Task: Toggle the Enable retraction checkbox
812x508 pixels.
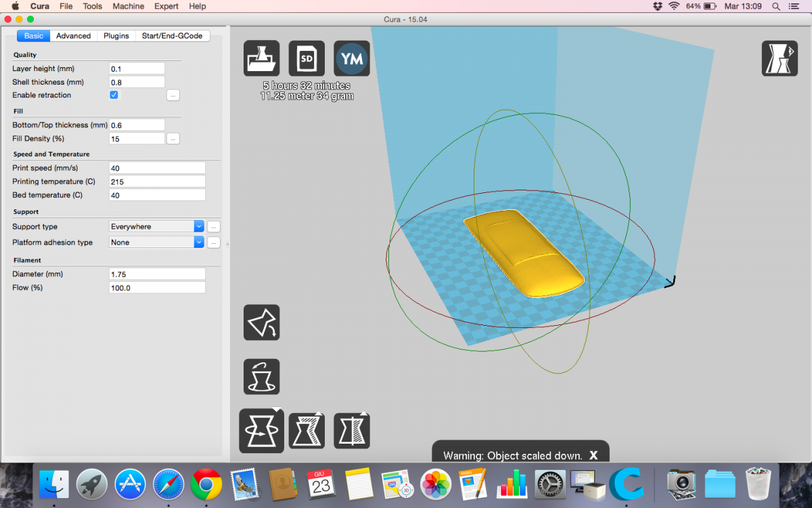Action: click(114, 95)
